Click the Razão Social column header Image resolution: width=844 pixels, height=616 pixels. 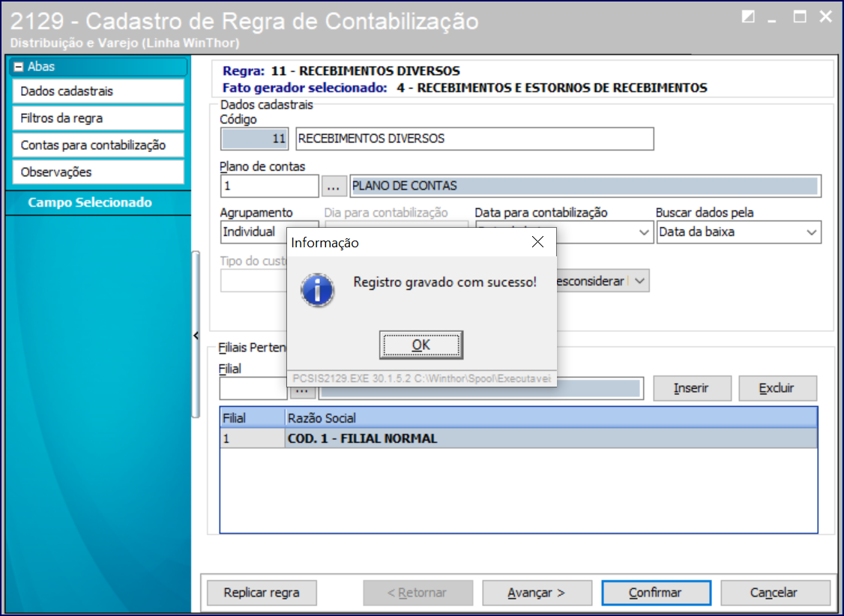(551, 418)
